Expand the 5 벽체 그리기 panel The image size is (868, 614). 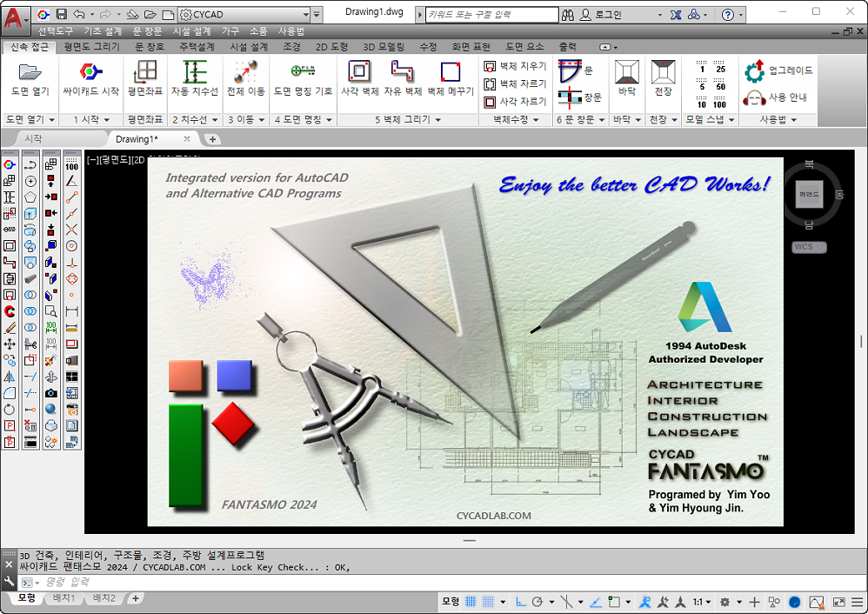[x=407, y=120]
